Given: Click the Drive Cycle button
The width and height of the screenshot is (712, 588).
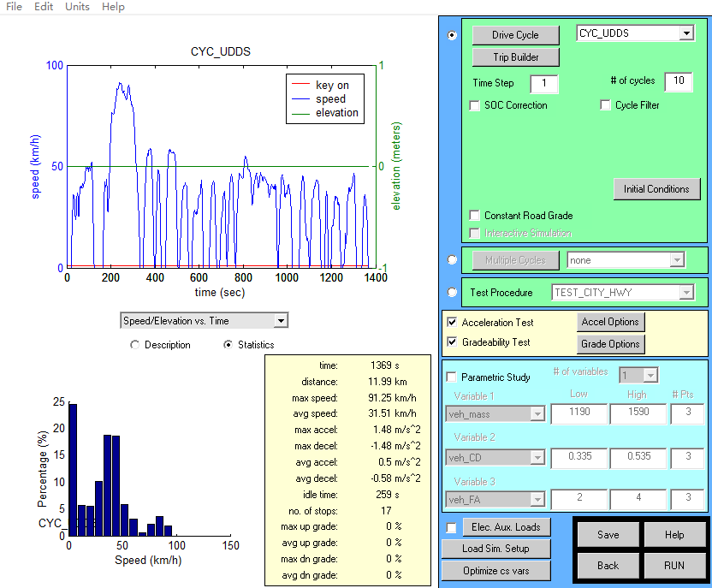Looking at the screenshot, I should [515, 35].
